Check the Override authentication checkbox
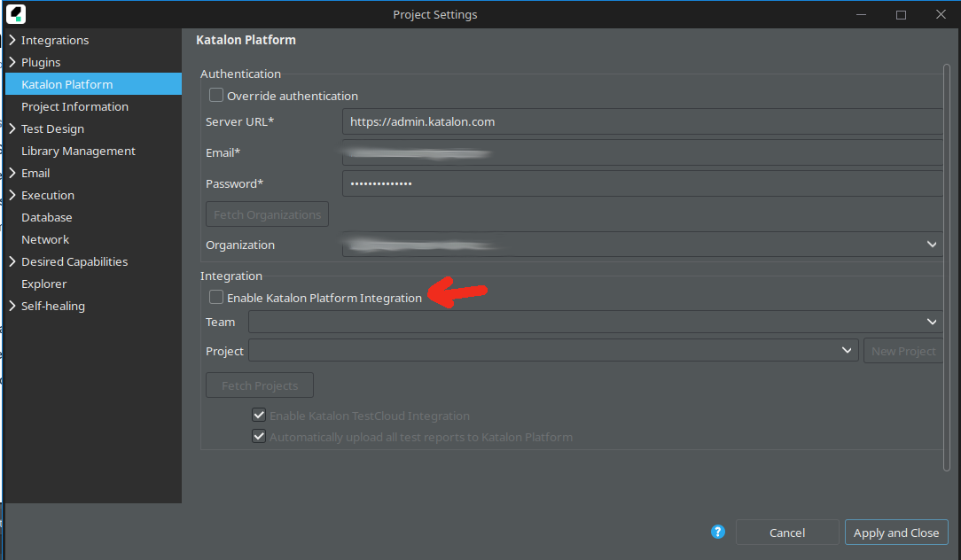961x560 pixels. pyautogui.click(x=215, y=95)
